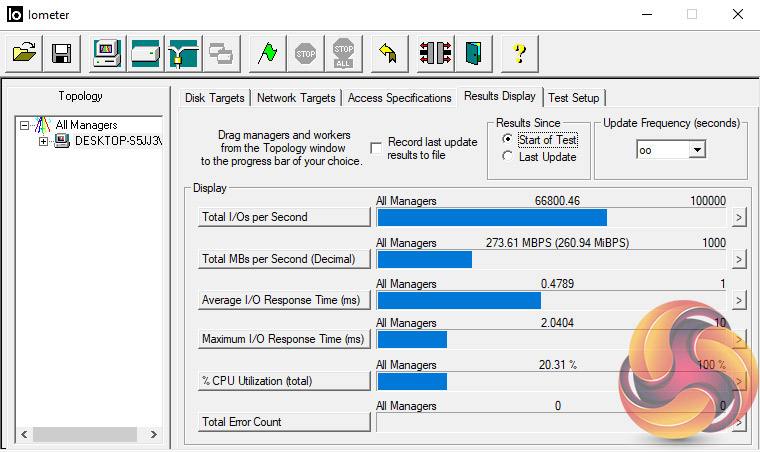
Task: Open a test configuration file
Action: click(24, 53)
